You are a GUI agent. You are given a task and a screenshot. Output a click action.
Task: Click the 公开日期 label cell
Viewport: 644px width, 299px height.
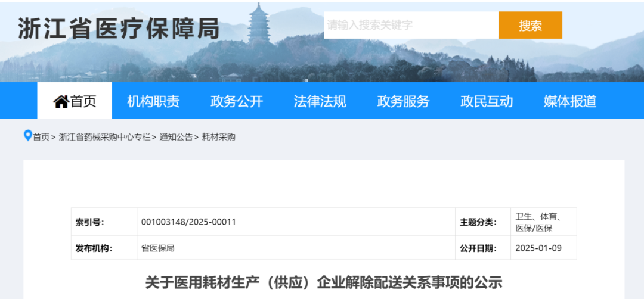click(x=483, y=248)
